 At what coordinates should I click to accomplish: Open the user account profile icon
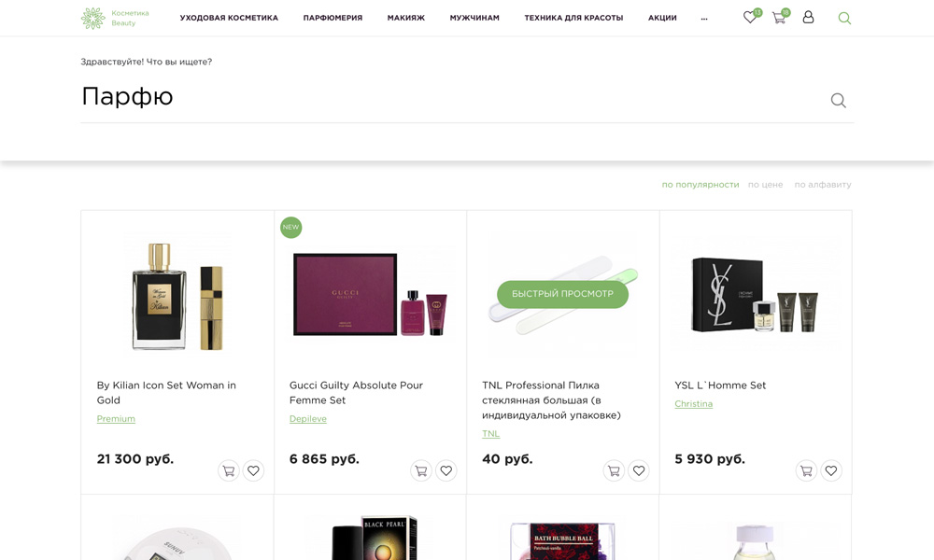pos(808,18)
